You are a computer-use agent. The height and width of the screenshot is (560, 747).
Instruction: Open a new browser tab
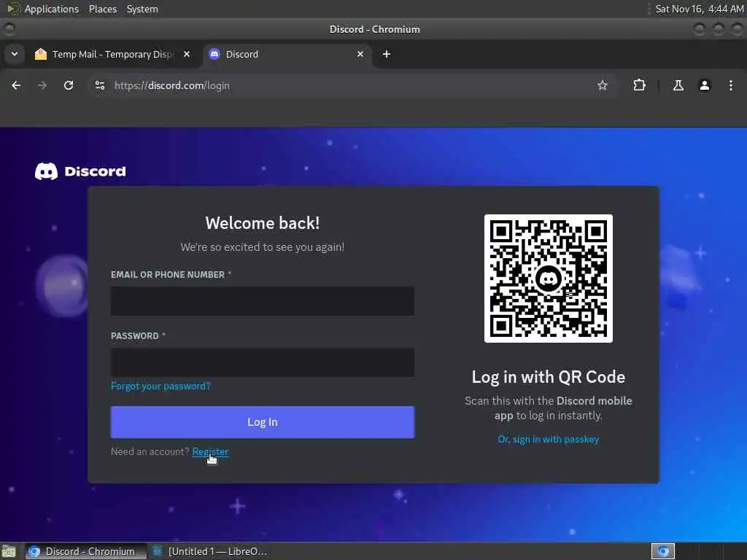[387, 54]
